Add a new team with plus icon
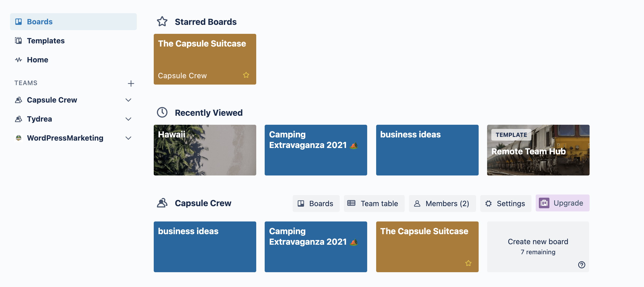The image size is (644, 287). 131,84
